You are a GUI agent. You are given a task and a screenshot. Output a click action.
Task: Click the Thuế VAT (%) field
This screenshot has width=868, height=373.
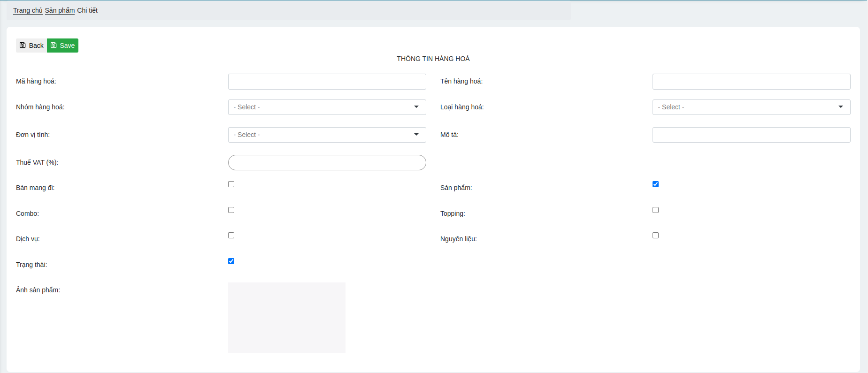pos(327,162)
